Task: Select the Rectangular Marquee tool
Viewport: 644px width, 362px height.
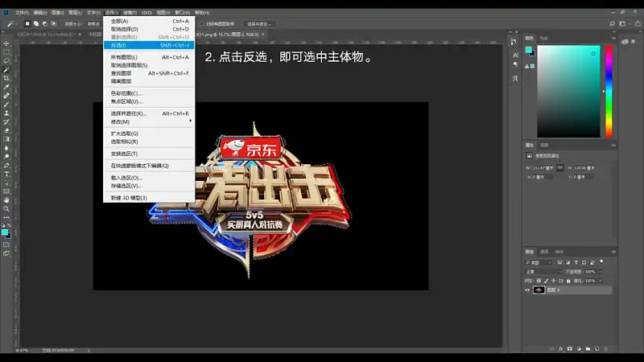Action: click(x=6, y=52)
